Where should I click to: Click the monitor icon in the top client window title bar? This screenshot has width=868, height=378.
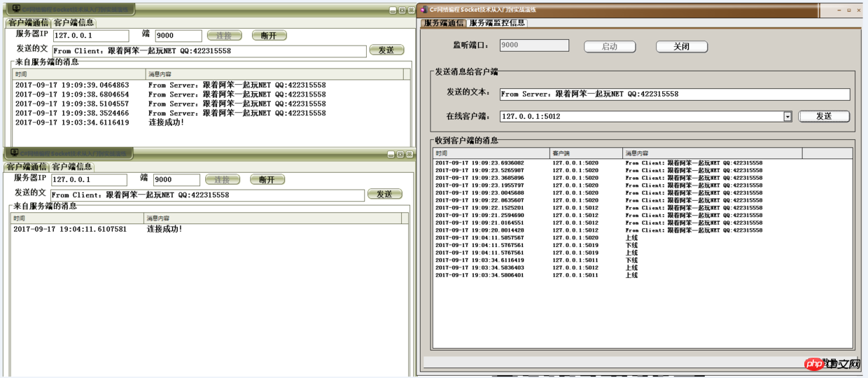pyautogui.click(x=15, y=9)
